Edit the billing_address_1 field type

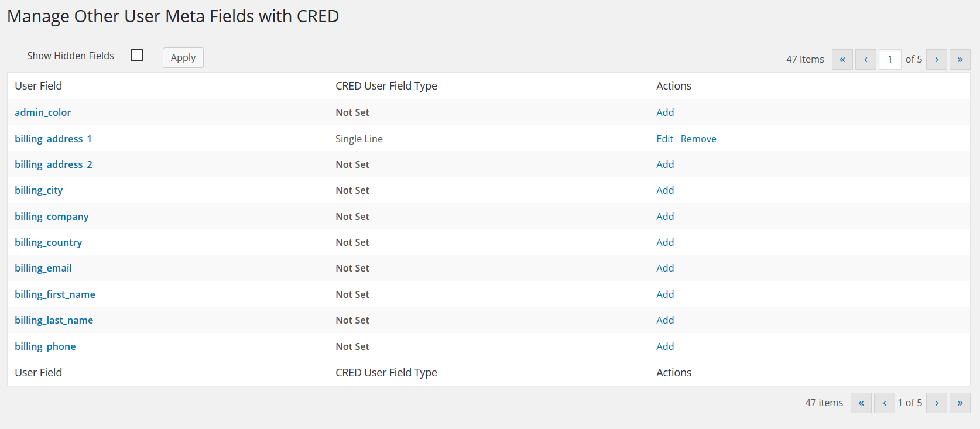[x=664, y=139]
